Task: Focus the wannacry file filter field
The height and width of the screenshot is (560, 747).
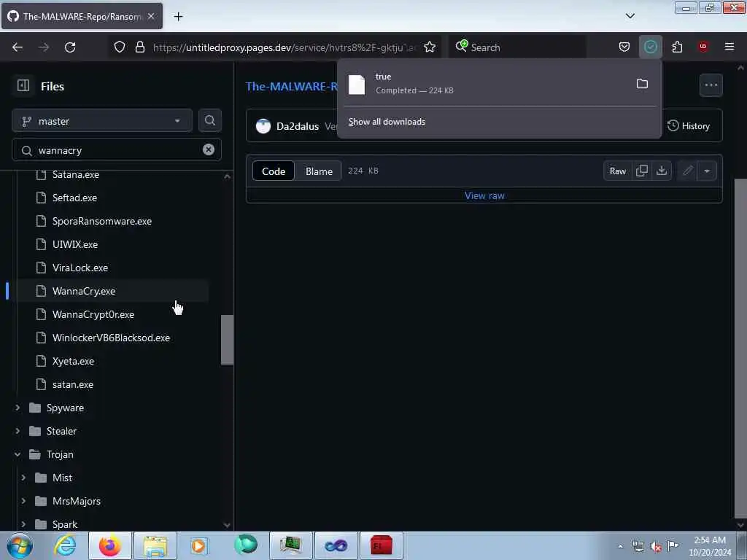Action: (117, 150)
